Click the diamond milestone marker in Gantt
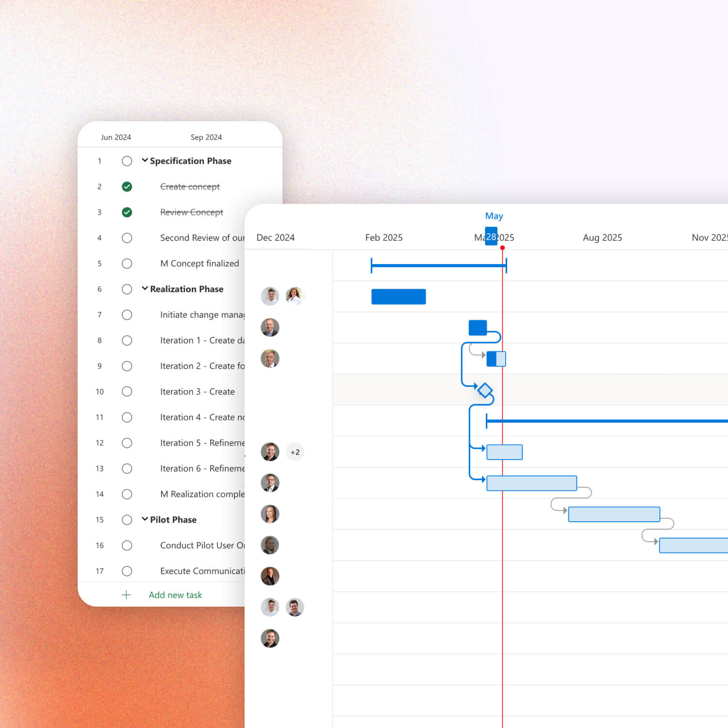 (x=485, y=390)
